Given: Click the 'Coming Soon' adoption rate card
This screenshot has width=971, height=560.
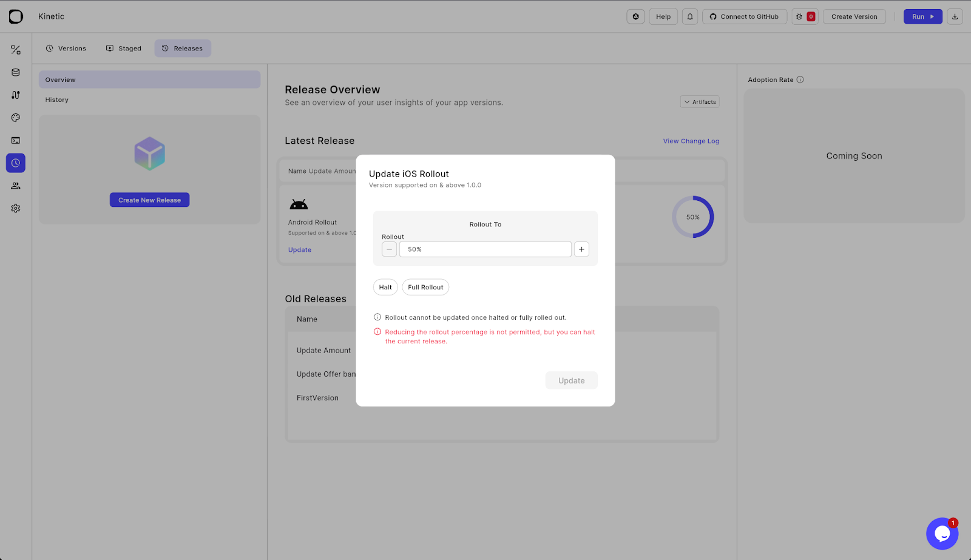Looking at the screenshot, I should pyautogui.click(x=854, y=156).
